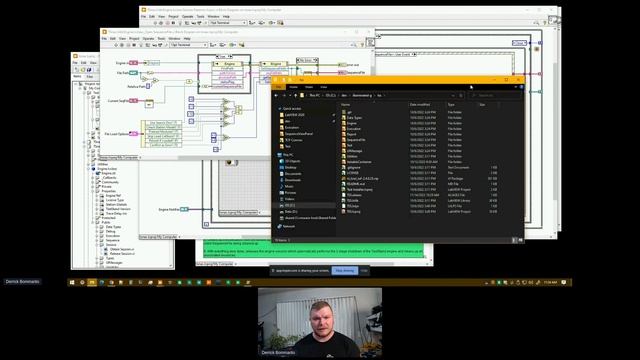Click the No Error case selector label

pos(307,60)
